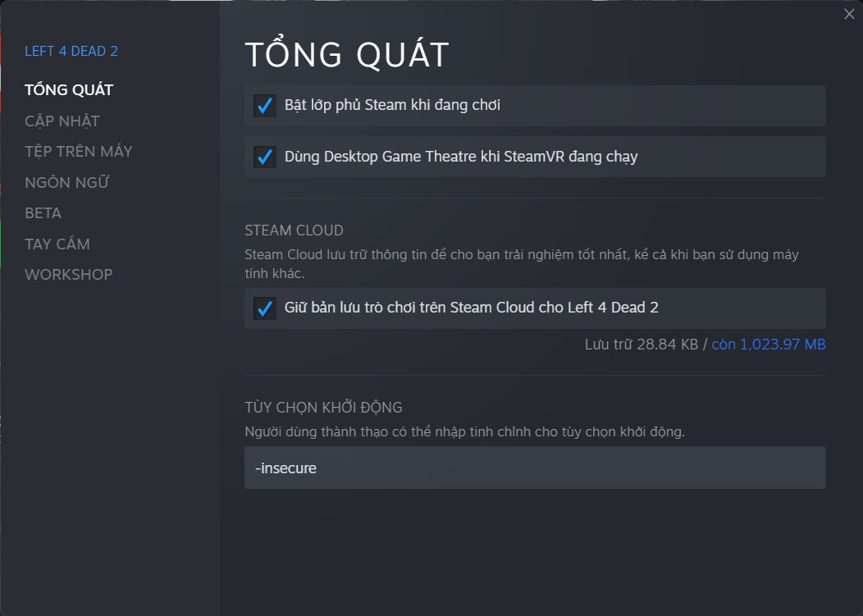Click the 'còn 1,023.97 MB' link
This screenshot has width=863, height=616.
point(768,345)
